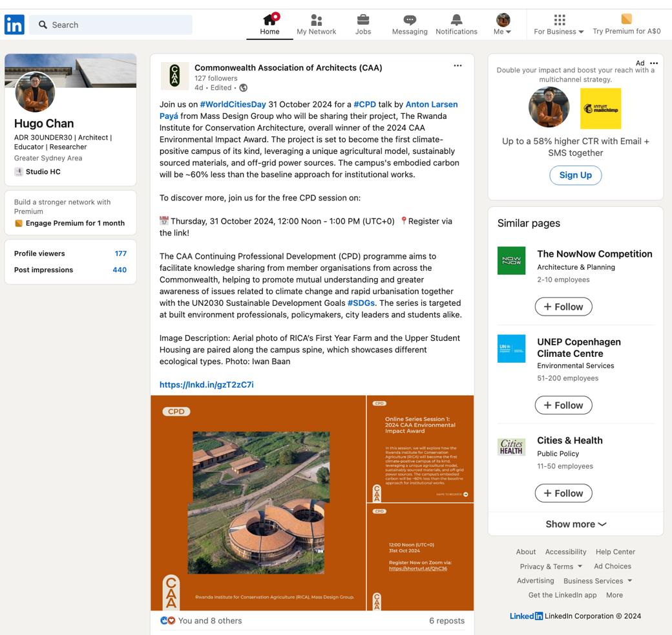
Task: Open Messaging chat bubble icon
Action: click(410, 20)
